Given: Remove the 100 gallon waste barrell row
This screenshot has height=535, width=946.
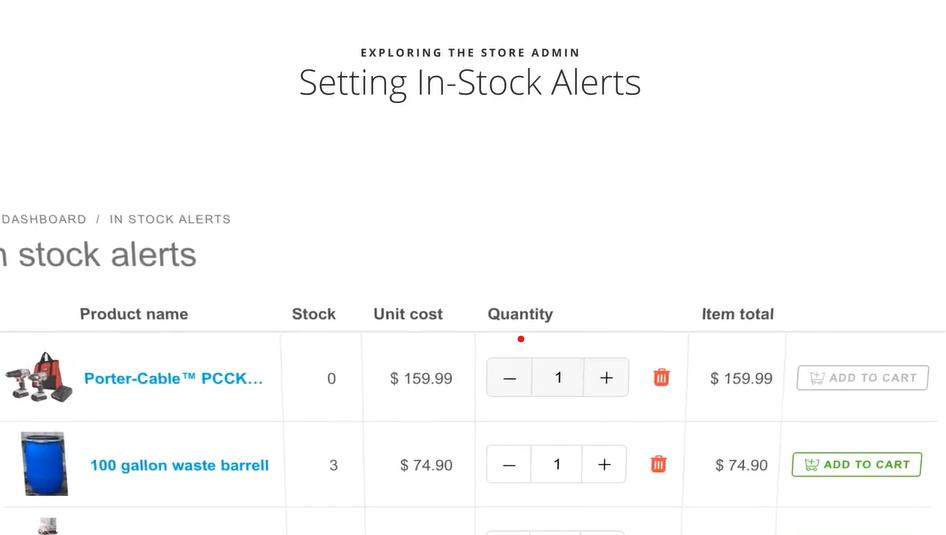Looking at the screenshot, I should [x=658, y=464].
